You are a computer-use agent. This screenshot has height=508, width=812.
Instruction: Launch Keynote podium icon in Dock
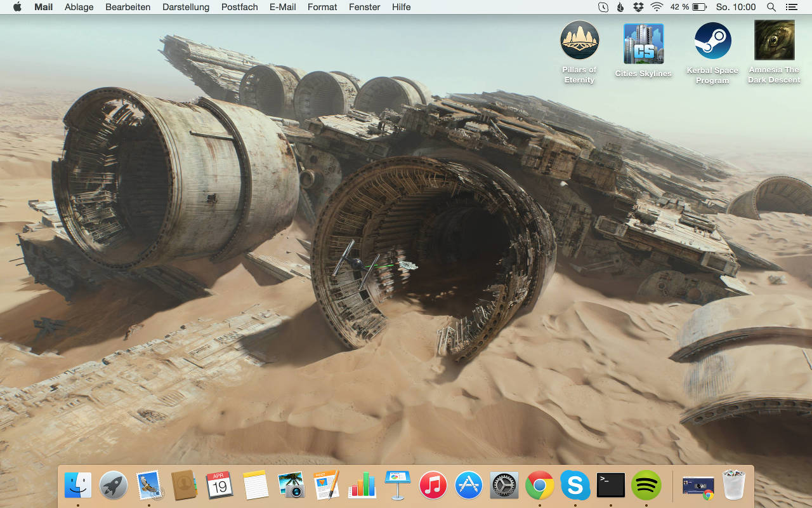tap(398, 486)
